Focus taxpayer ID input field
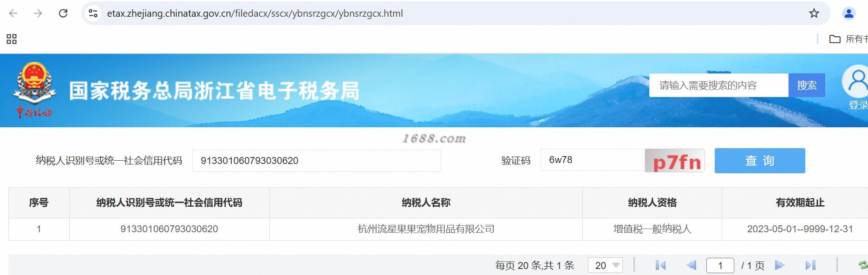Viewport: 868px width, 275px height. point(317,161)
